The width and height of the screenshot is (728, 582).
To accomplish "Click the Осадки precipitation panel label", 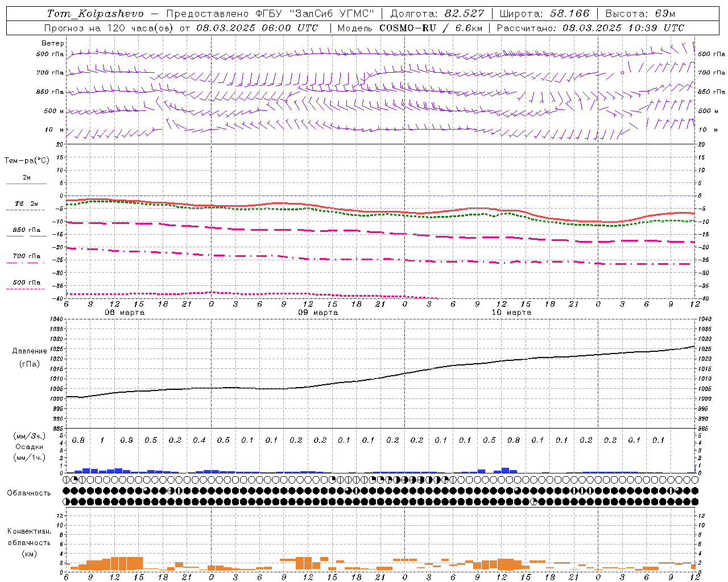I will 30,447.
